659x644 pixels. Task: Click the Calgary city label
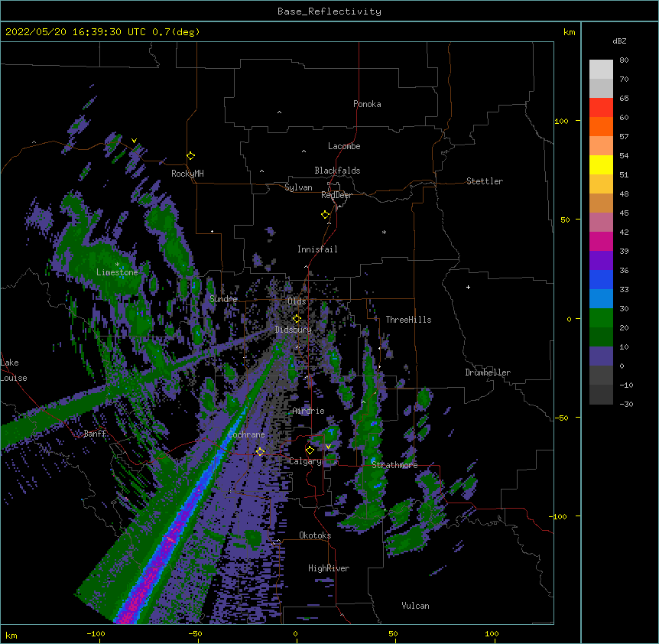[305, 461]
